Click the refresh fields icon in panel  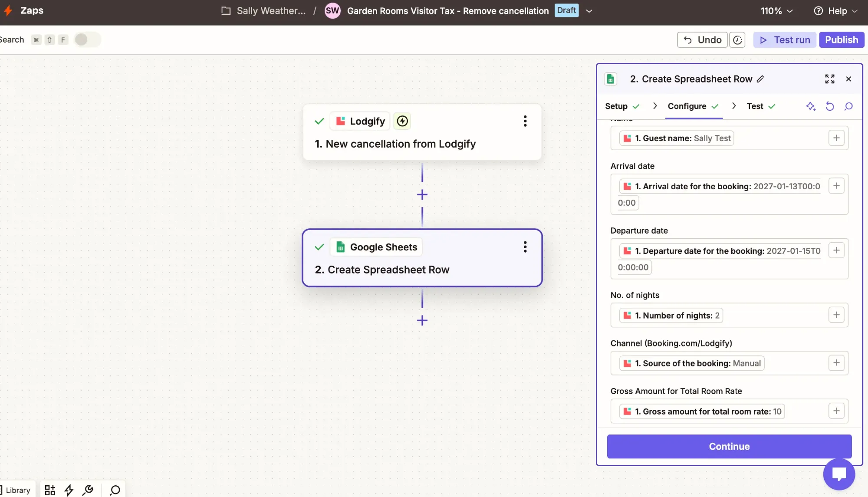(830, 106)
